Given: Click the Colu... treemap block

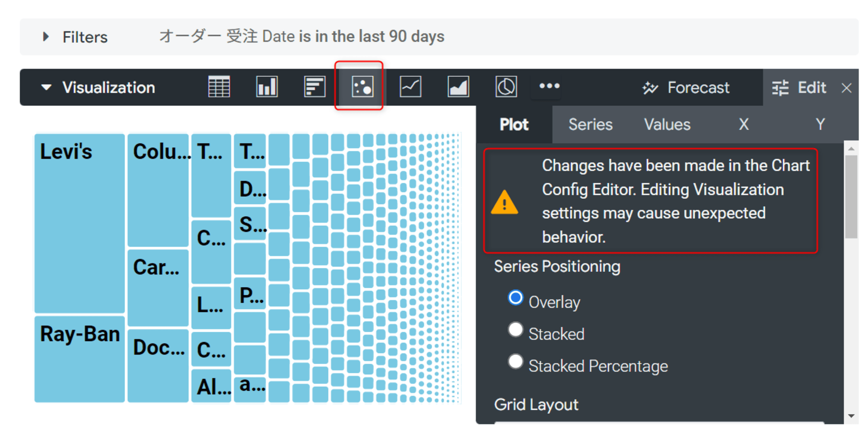Looking at the screenshot, I should point(158,190).
